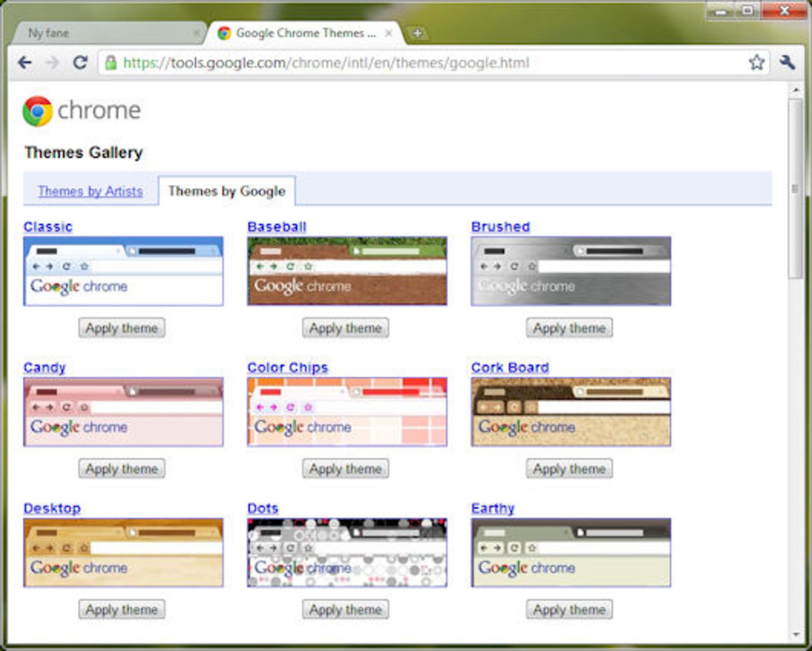Bookmark this page with the star icon
The height and width of the screenshot is (651, 812).
756,63
